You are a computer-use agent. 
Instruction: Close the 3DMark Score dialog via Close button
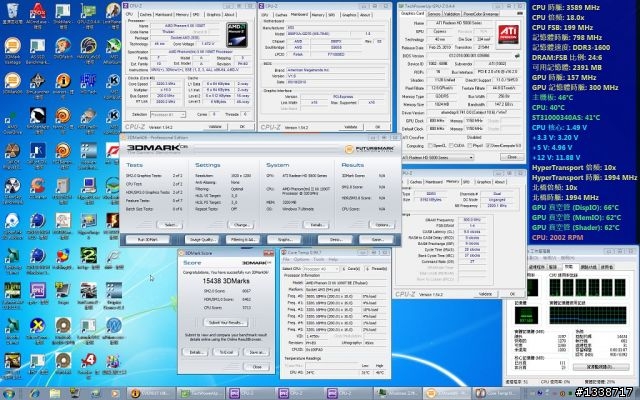tap(256, 367)
